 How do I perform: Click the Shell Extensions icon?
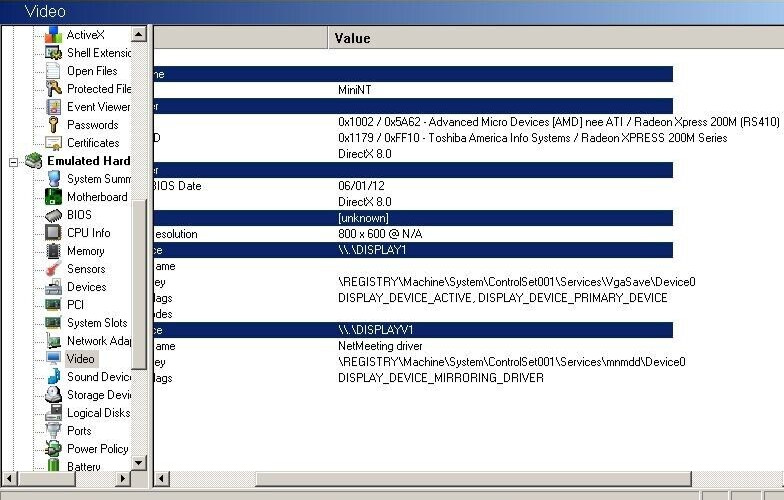tap(54, 52)
